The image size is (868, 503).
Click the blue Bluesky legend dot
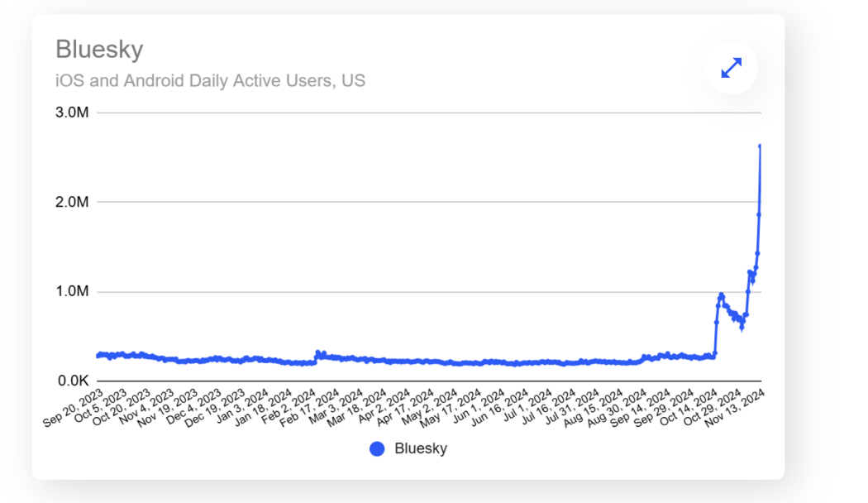(377, 448)
